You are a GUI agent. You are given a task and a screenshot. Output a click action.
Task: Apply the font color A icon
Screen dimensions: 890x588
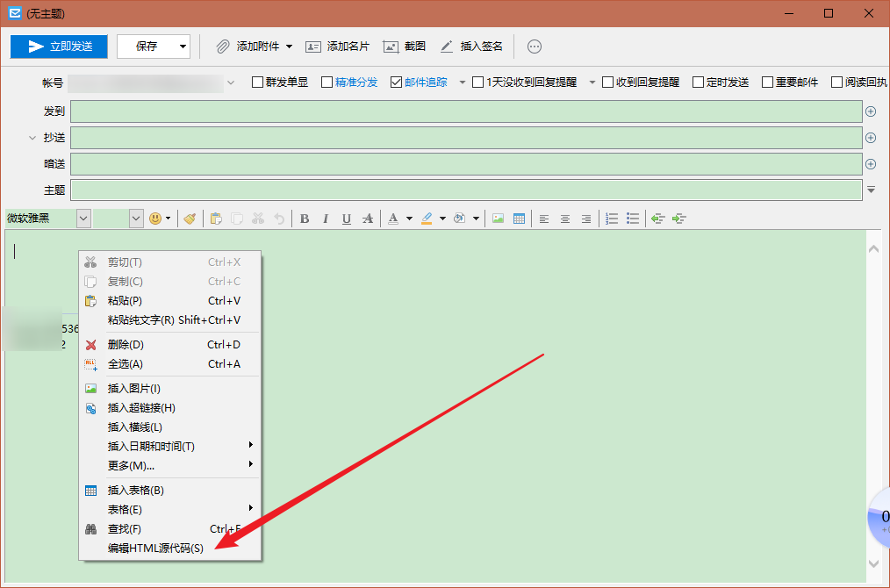pyautogui.click(x=393, y=219)
